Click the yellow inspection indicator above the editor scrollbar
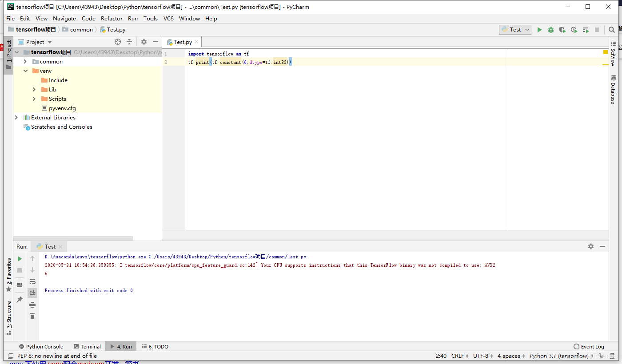The image size is (622, 364). [606, 52]
